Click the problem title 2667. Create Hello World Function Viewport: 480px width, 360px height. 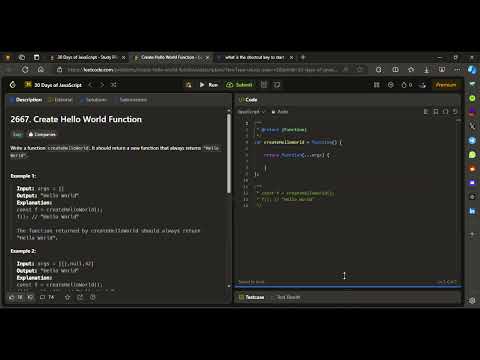pyautogui.click(x=76, y=119)
